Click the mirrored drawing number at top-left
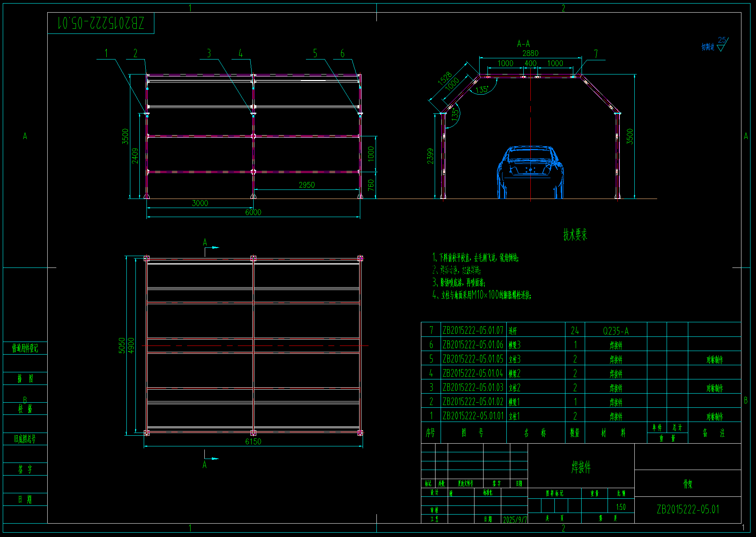This screenshot has width=756, height=537. (101, 23)
